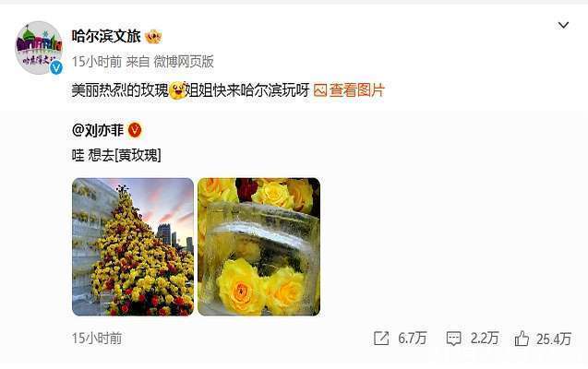This screenshot has width=588, height=369.
Task: Click the 6.7万 repost count
Action: pyautogui.click(x=412, y=339)
